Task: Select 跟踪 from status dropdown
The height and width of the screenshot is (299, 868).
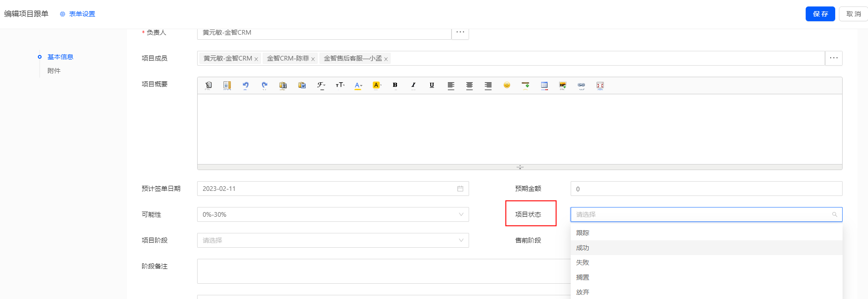Action: click(706, 233)
